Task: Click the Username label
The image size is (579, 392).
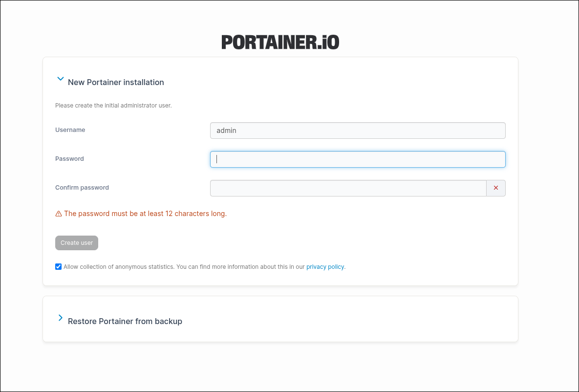Action: point(70,130)
